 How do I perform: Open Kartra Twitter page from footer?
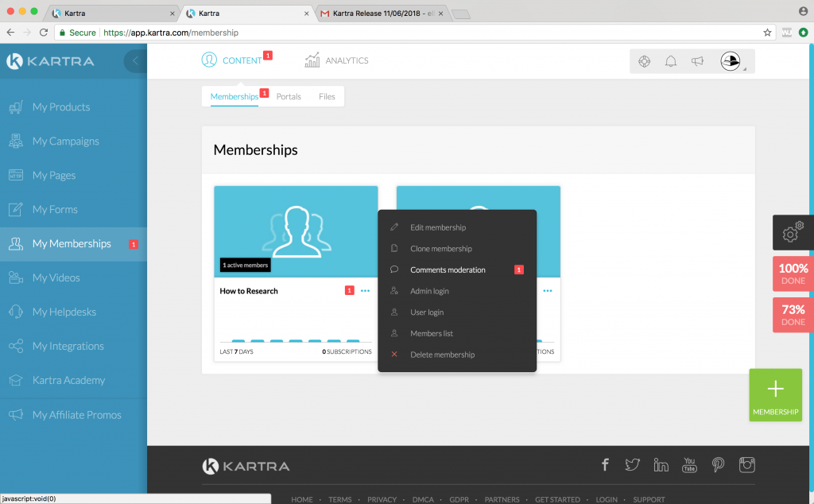[x=632, y=464]
